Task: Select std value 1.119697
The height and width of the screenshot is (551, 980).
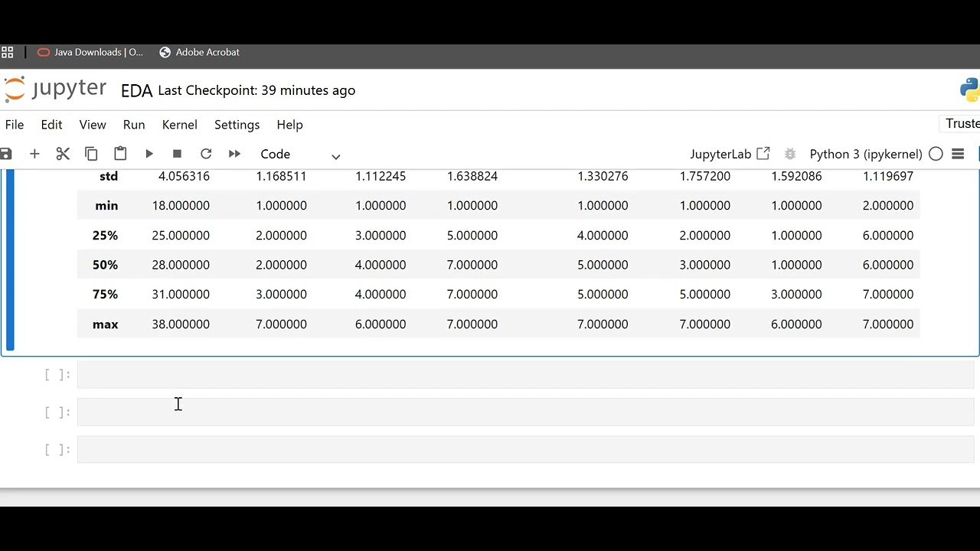Action: coord(888,176)
